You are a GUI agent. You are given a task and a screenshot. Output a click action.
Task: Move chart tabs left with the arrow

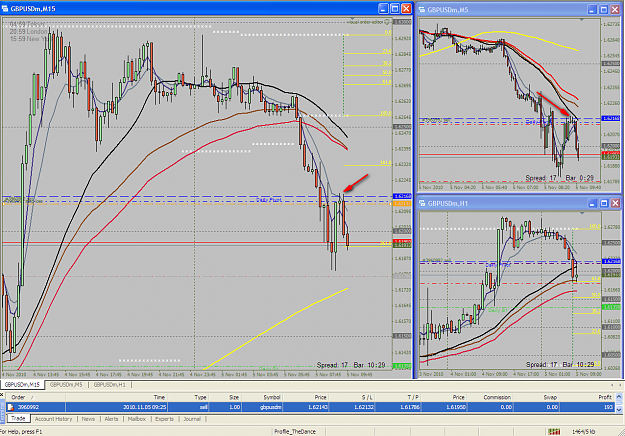pyautogui.click(x=612, y=385)
